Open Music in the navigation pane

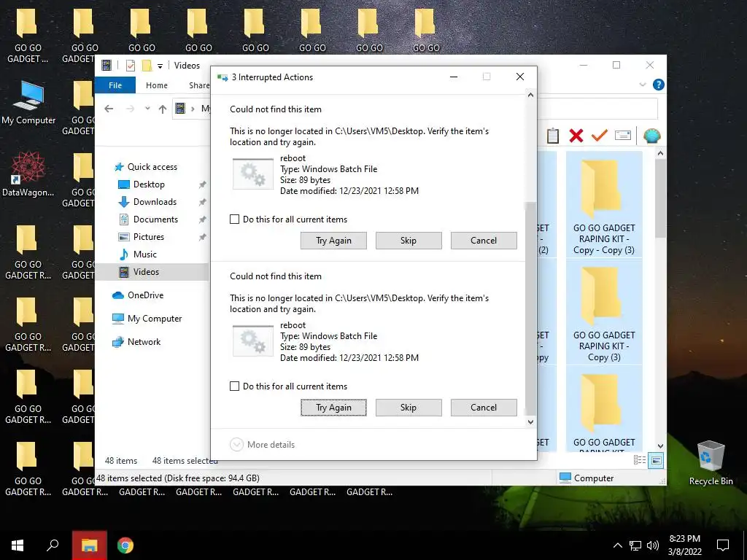138,254
